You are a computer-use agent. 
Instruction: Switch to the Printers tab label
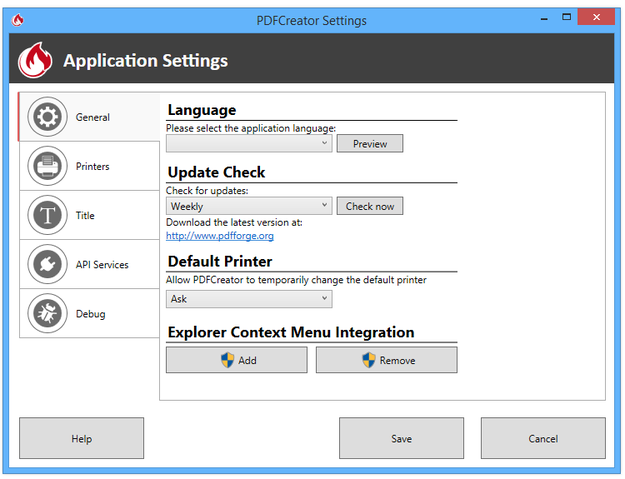(x=92, y=166)
